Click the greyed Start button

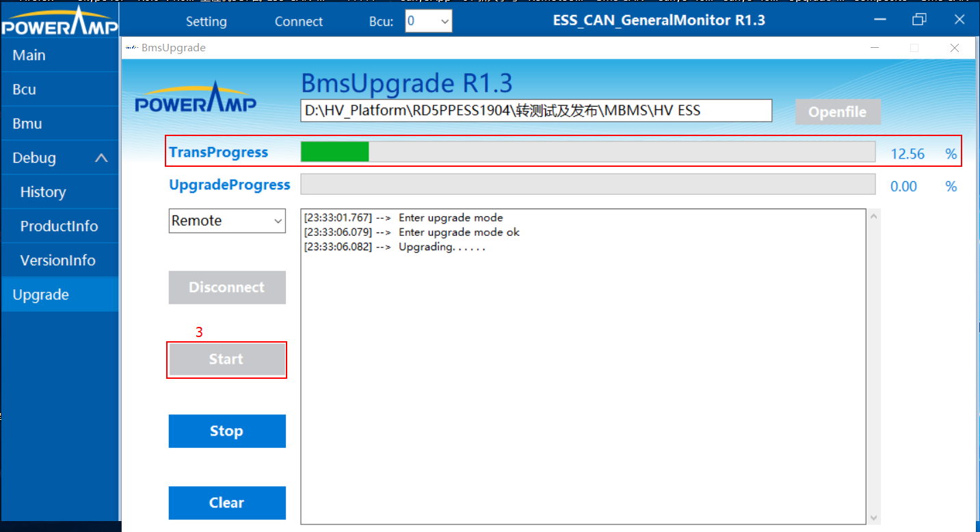(x=227, y=359)
